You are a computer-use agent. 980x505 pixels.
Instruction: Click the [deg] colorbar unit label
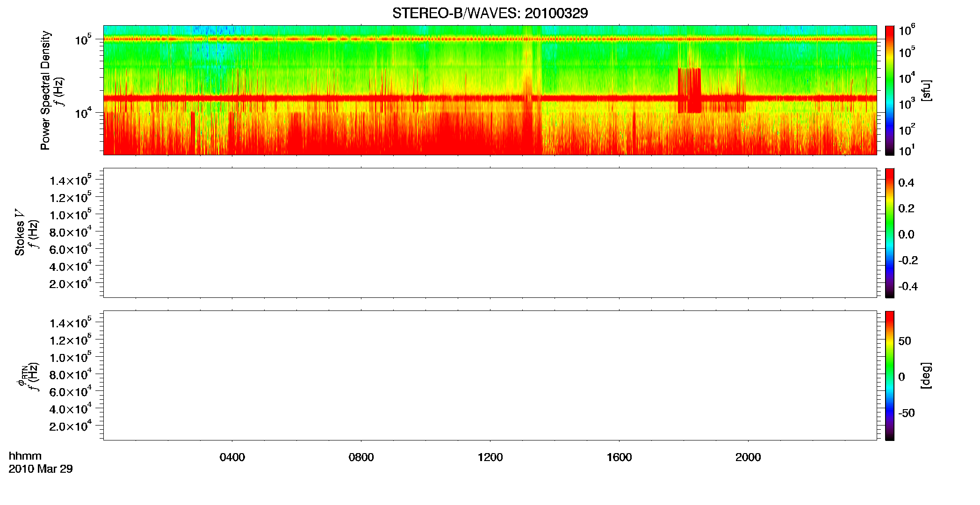927,375
